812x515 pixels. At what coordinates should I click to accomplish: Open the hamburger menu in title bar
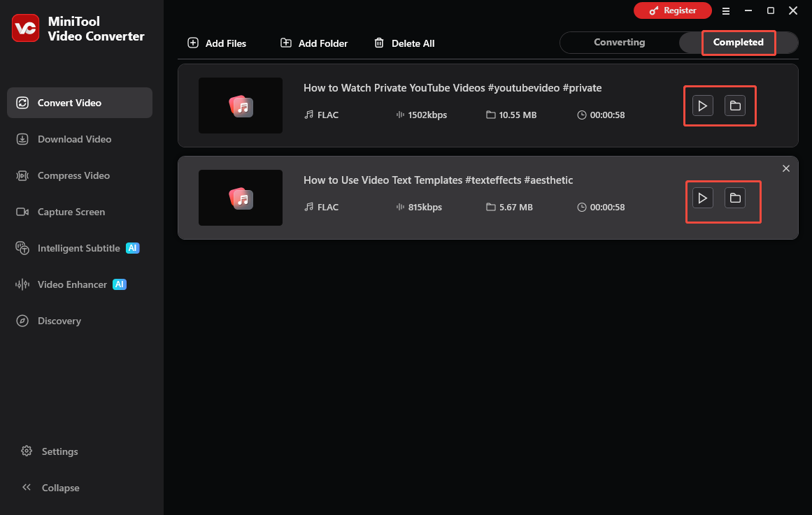(725, 11)
